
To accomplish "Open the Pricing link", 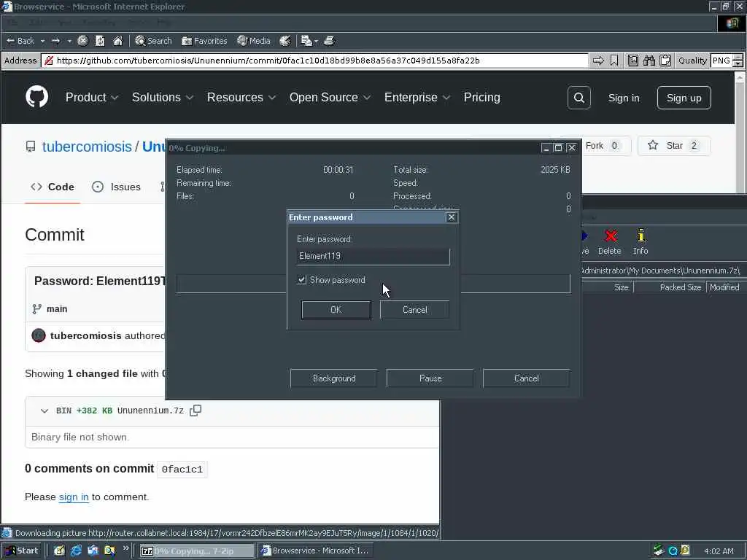I will [x=482, y=97].
